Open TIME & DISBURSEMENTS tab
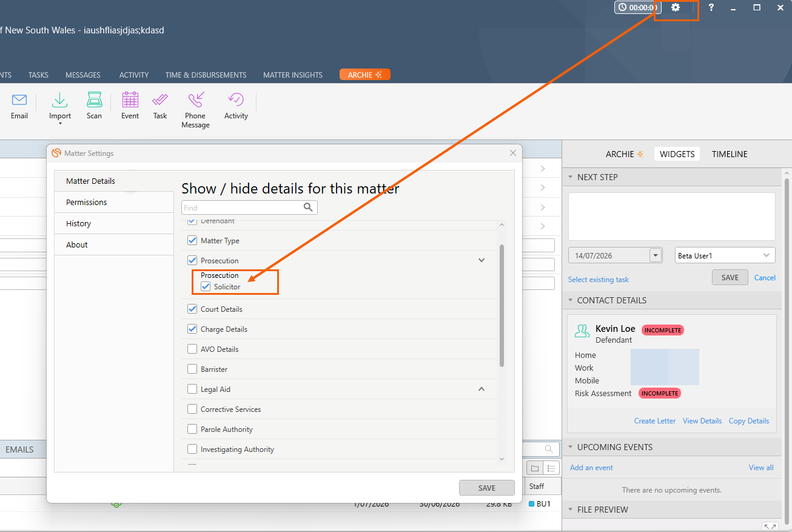Image resolution: width=792 pixels, height=532 pixels. point(206,75)
